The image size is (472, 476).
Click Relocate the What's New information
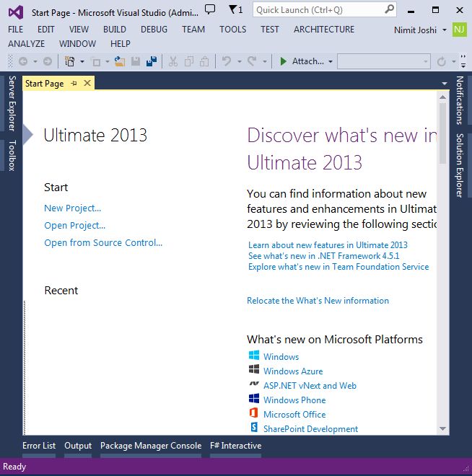(318, 301)
